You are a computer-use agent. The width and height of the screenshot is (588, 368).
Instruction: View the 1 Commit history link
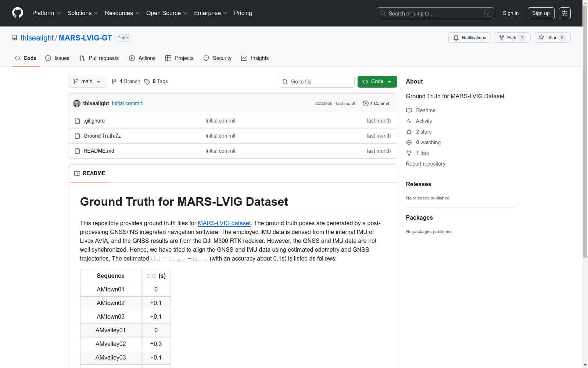tap(376, 103)
